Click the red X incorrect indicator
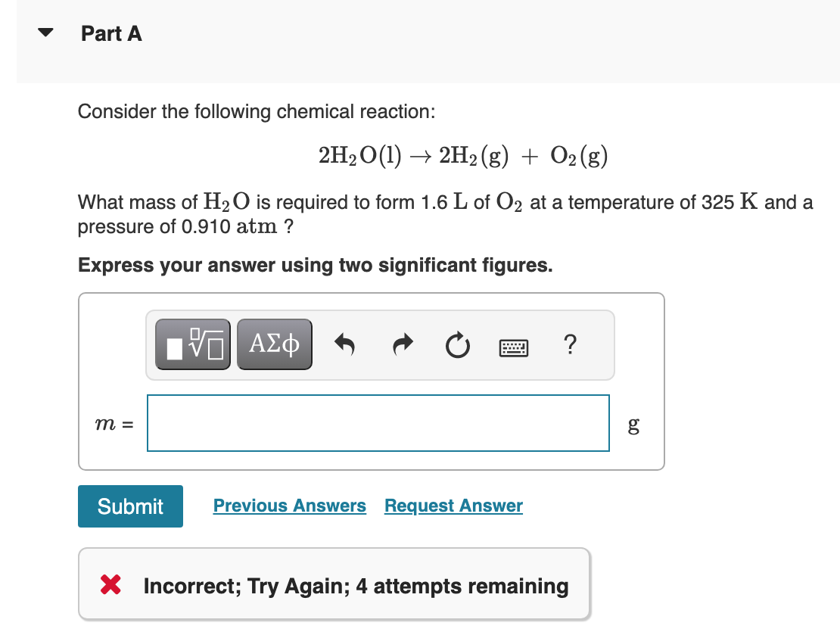The width and height of the screenshot is (840, 635). 108,584
